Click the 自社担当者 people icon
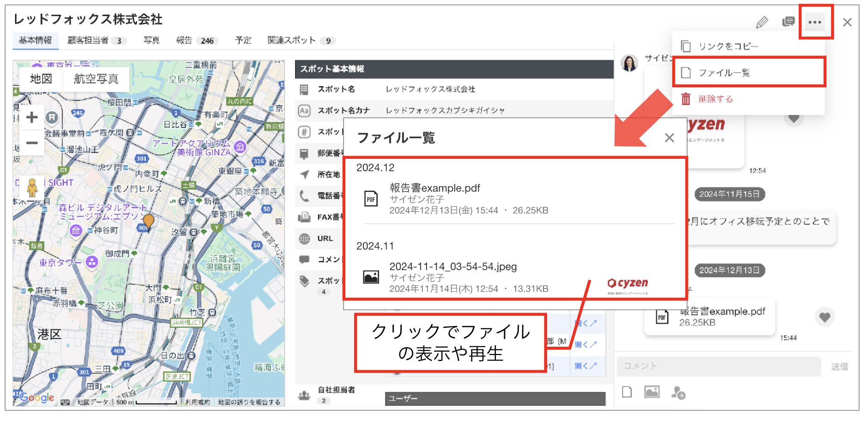The width and height of the screenshot is (868, 422). 304,395
